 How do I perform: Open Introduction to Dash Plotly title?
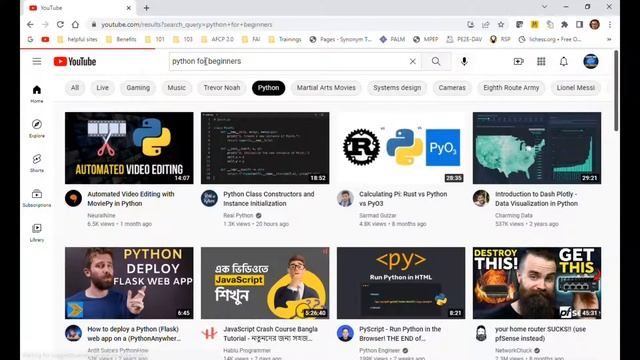click(x=536, y=199)
